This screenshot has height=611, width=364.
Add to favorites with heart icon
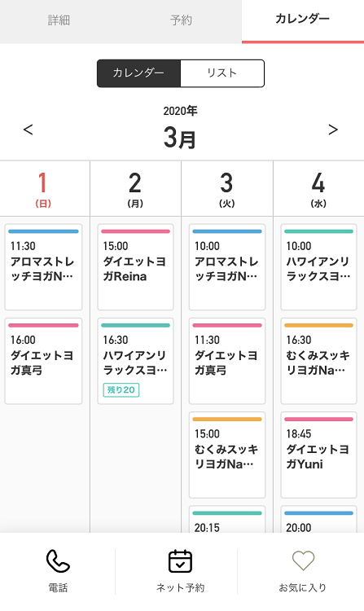303,560
